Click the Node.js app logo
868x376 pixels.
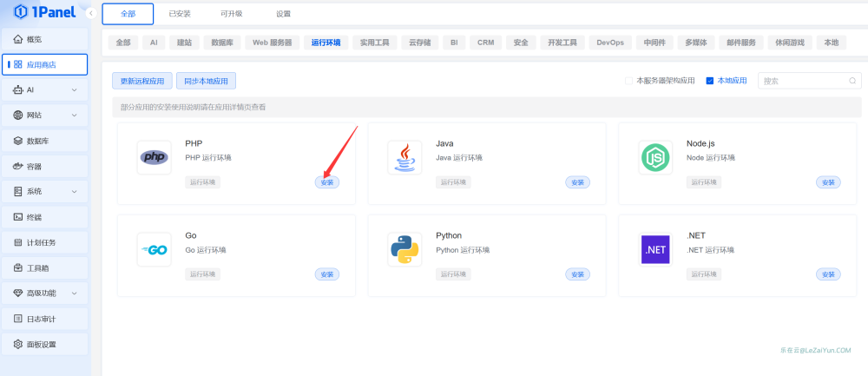(x=655, y=158)
